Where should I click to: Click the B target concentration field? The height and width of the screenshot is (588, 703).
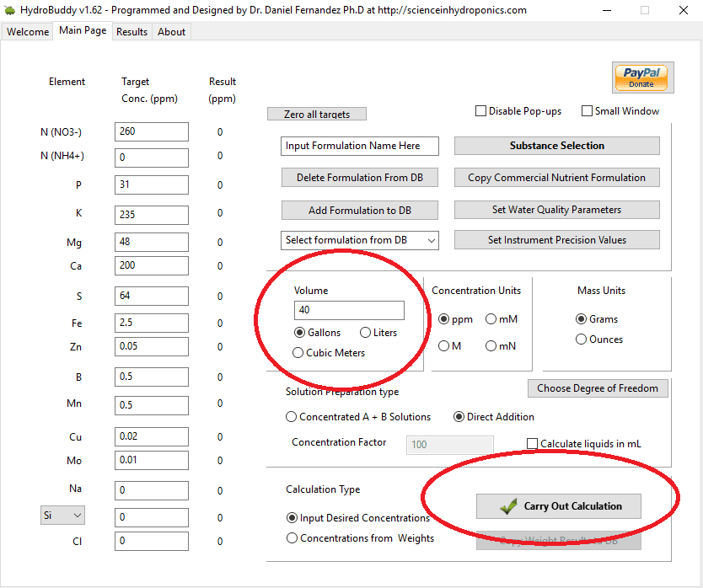[152, 377]
